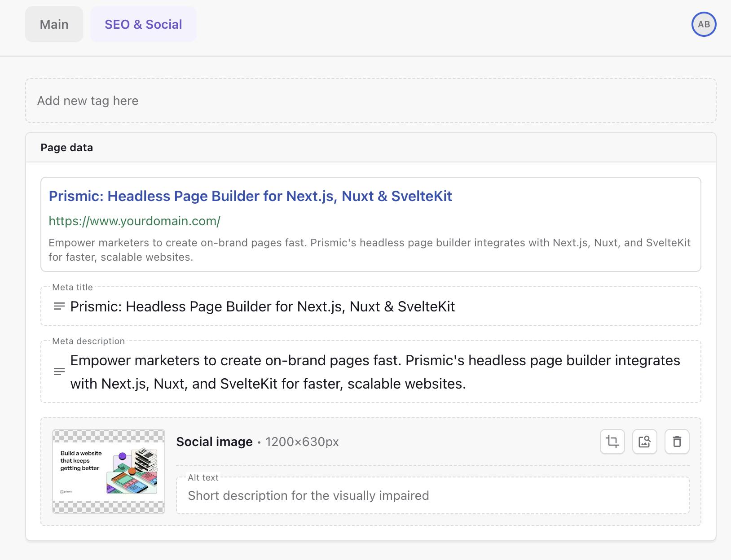Click the blue Prismic page title link
Viewport: 731px width, 560px height.
pos(251,196)
